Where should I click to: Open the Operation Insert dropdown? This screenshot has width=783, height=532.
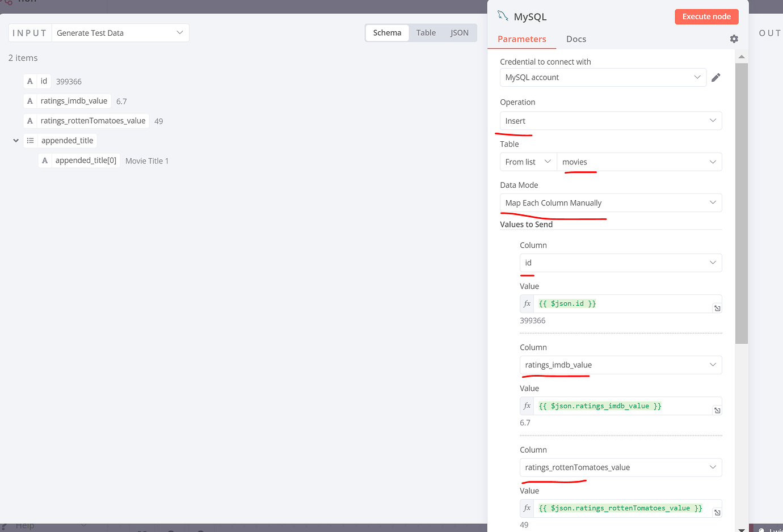611,121
